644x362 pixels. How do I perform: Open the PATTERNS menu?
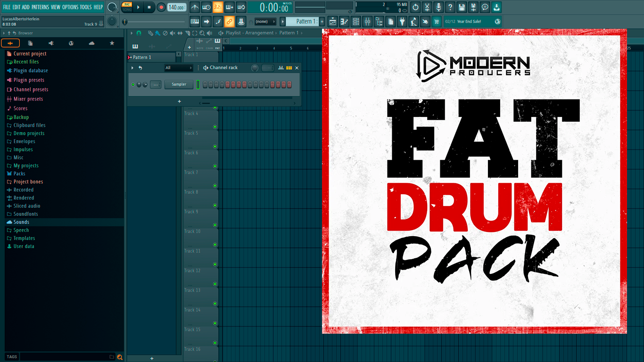coord(40,7)
